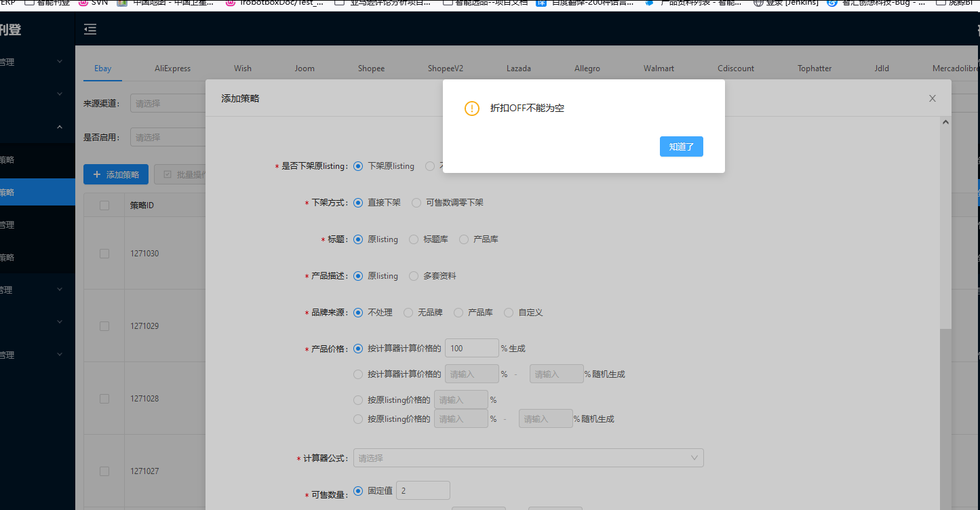Select 产品库 for 标题
This screenshot has height=510, width=980.
tap(464, 239)
